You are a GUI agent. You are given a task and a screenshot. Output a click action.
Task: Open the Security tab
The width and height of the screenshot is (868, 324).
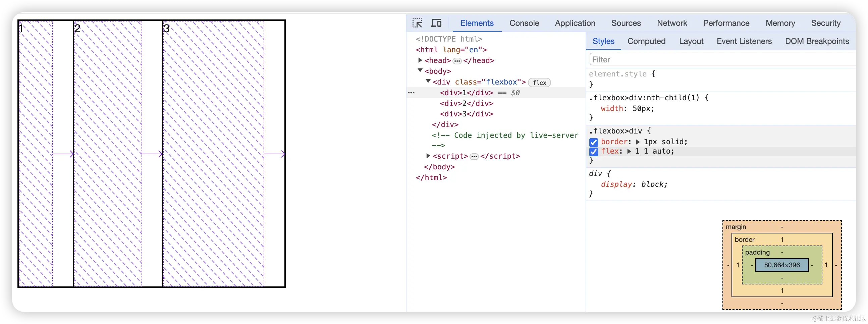coord(825,23)
